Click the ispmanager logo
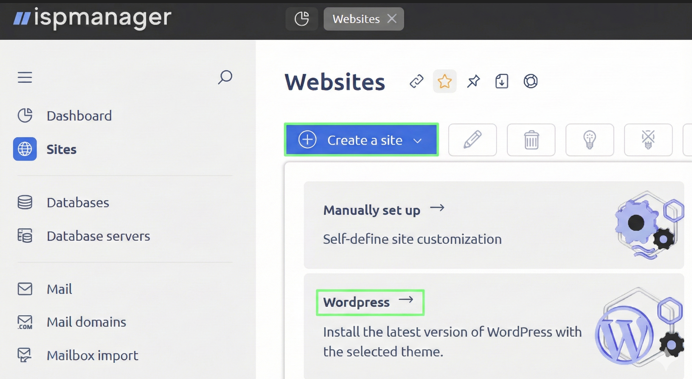The width and height of the screenshot is (692, 379). click(x=92, y=18)
